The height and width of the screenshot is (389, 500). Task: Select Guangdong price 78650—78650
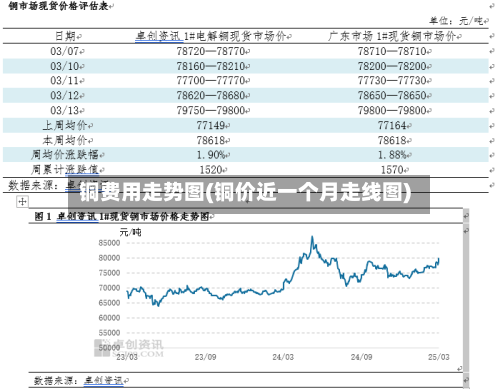pyautogui.click(x=392, y=96)
